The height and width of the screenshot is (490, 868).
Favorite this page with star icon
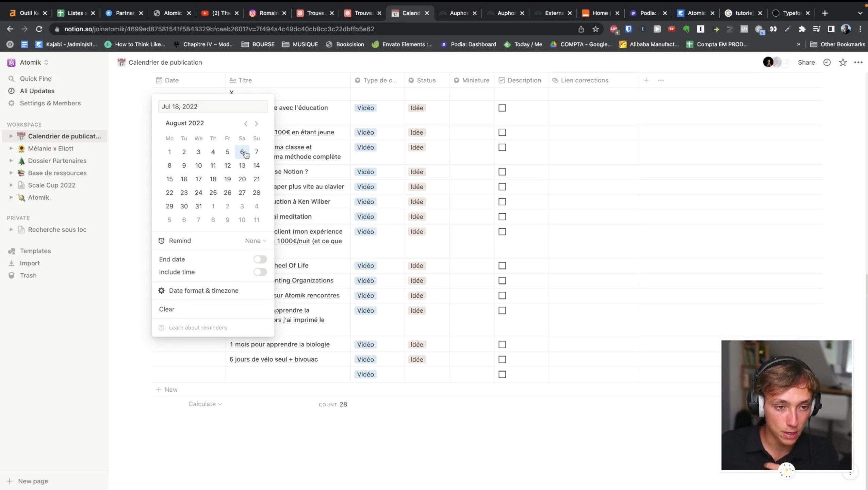pos(842,62)
